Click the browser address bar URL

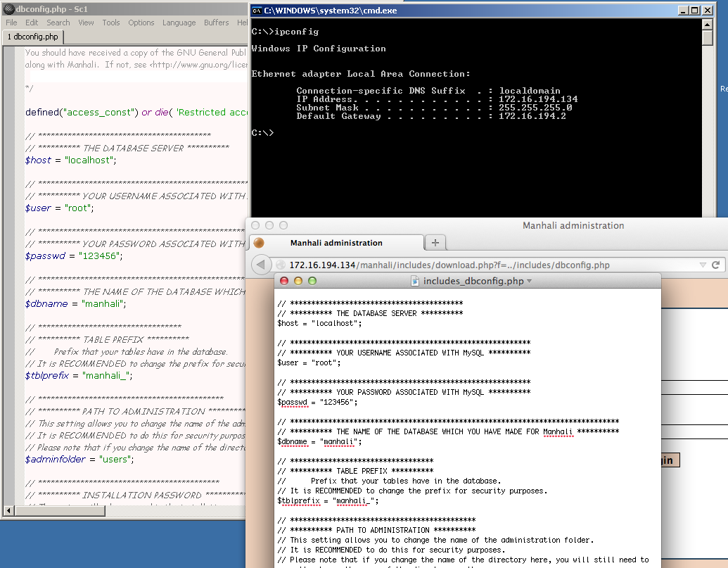449,265
